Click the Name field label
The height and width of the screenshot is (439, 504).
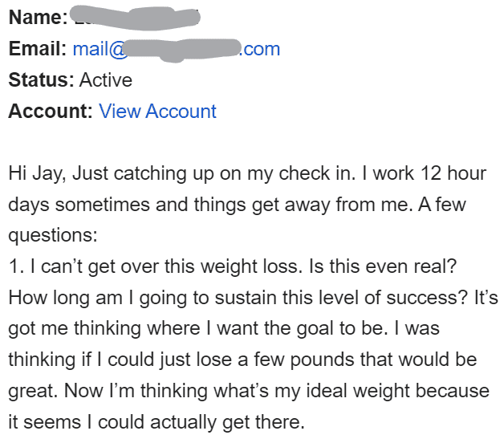[35, 18]
